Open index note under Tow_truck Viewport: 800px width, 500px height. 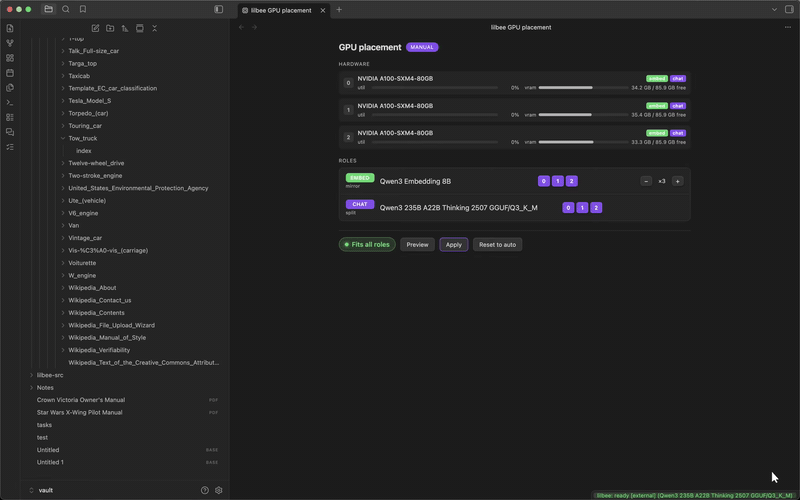pos(84,151)
